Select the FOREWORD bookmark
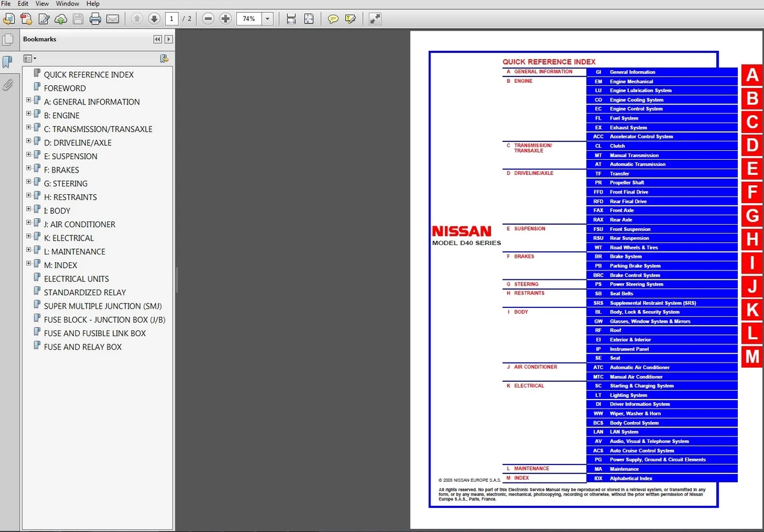This screenshot has height=532, width=764. coord(64,88)
